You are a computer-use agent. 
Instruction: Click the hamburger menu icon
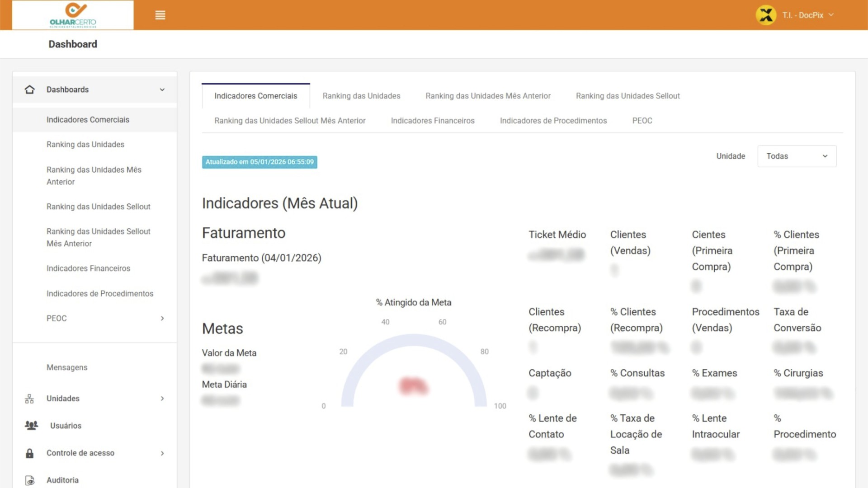tap(160, 15)
